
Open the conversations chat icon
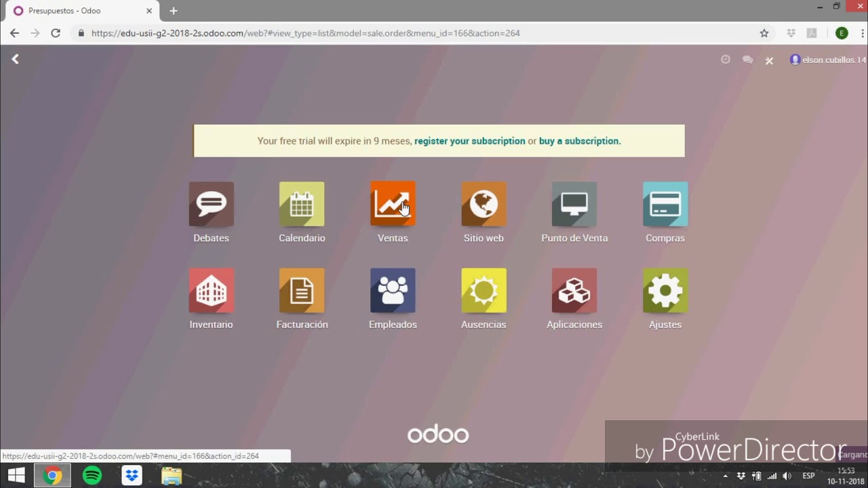click(x=747, y=60)
